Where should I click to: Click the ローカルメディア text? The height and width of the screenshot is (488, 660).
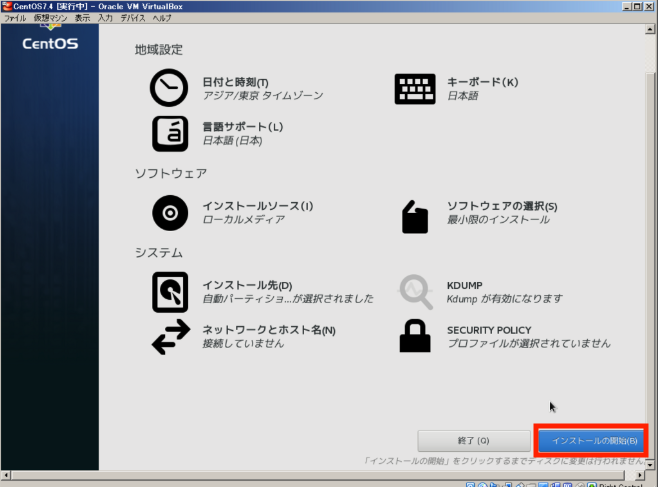(244, 219)
